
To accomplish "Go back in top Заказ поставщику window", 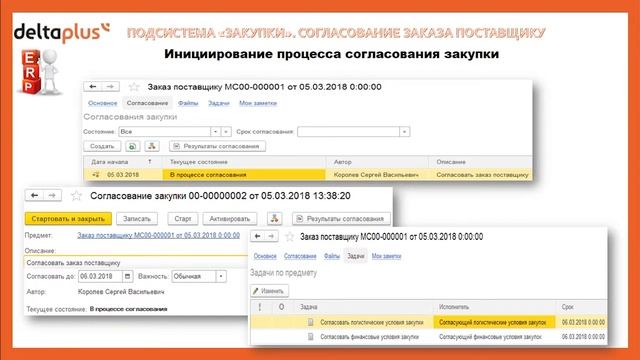I will pos(93,87).
